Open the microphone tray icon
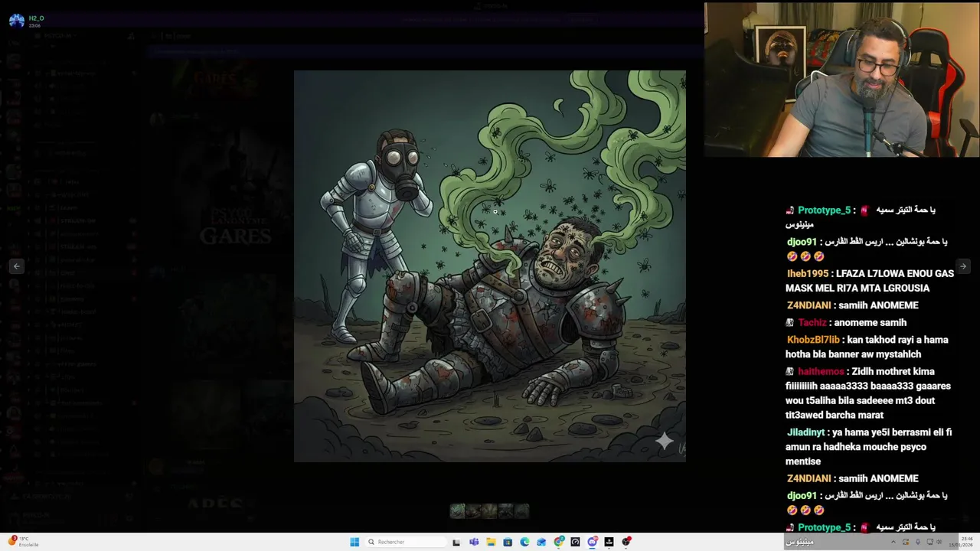Image resolution: width=980 pixels, height=551 pixels. click(x=918, y=542)
